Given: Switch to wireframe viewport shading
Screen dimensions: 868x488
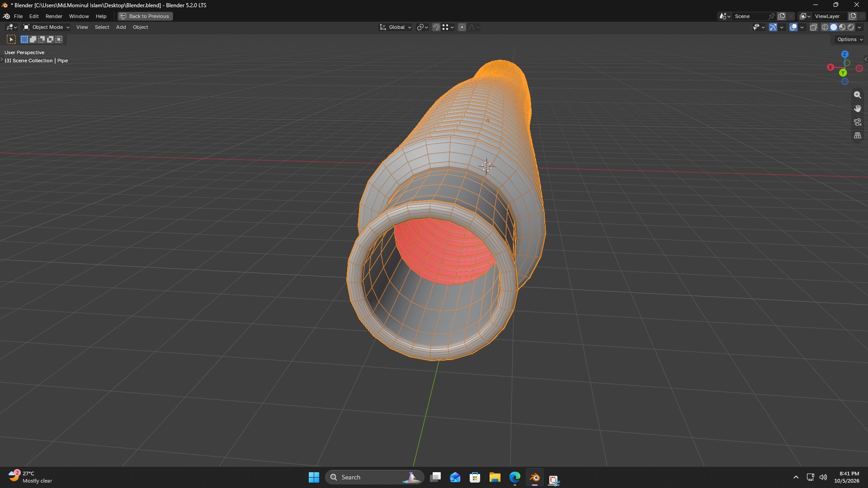Looking at the screenshot, I should 825,27.
